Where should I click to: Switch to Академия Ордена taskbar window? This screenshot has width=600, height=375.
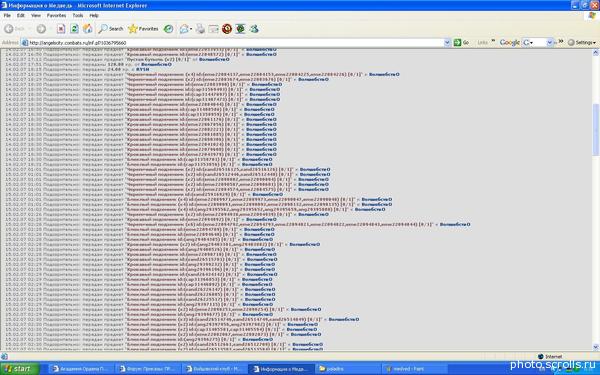click(x=82, y=369)
